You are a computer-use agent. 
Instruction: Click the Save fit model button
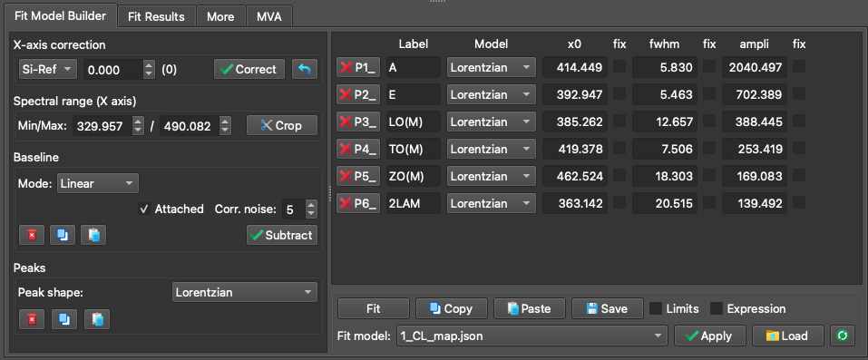pos(608,308)
